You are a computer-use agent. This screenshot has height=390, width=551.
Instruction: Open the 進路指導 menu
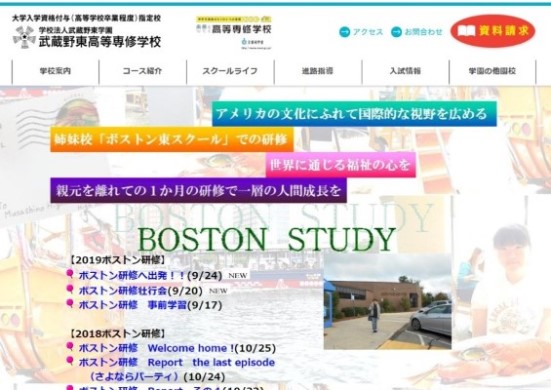[x=318, y=71]
